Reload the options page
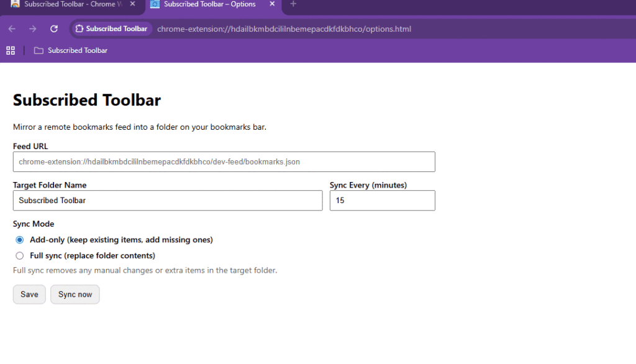This screenshot has width=636, height=364. 54,29
